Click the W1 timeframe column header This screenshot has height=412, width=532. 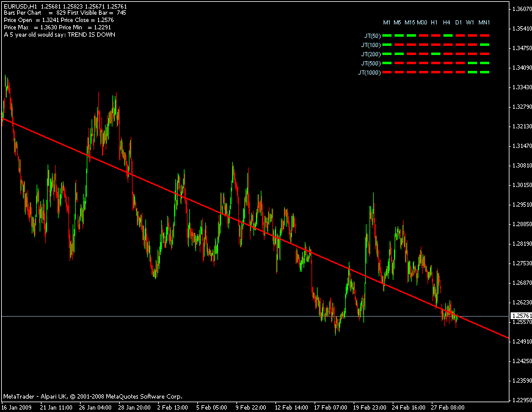coord(470,23)
